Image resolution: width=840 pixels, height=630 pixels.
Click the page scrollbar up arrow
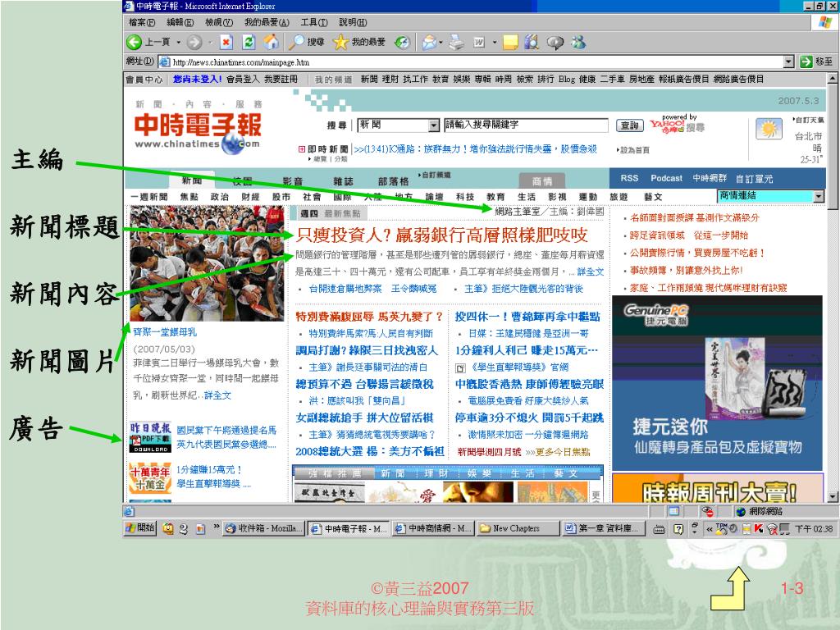click(x=833, y=79)
